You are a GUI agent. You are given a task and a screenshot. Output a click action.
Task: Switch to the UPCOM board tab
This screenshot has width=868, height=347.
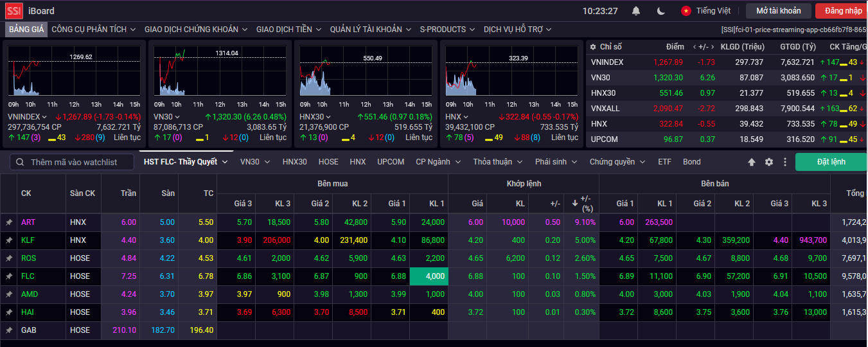click(x=391, y=162)
